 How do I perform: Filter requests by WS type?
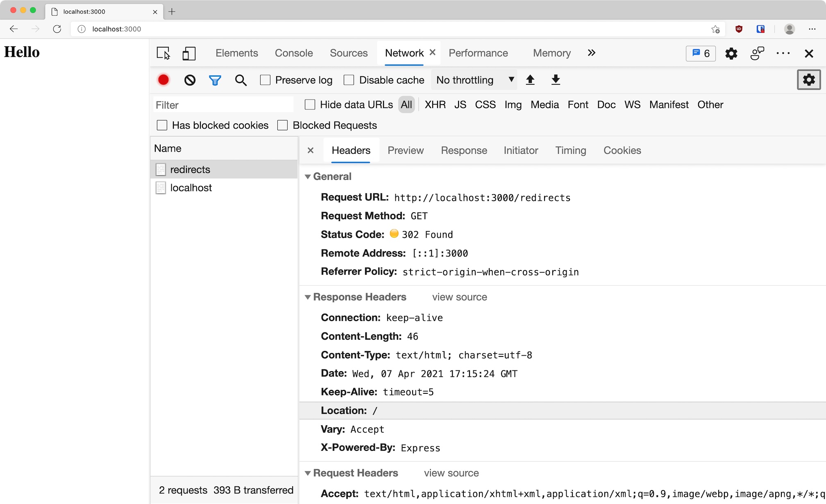[632, 104]
